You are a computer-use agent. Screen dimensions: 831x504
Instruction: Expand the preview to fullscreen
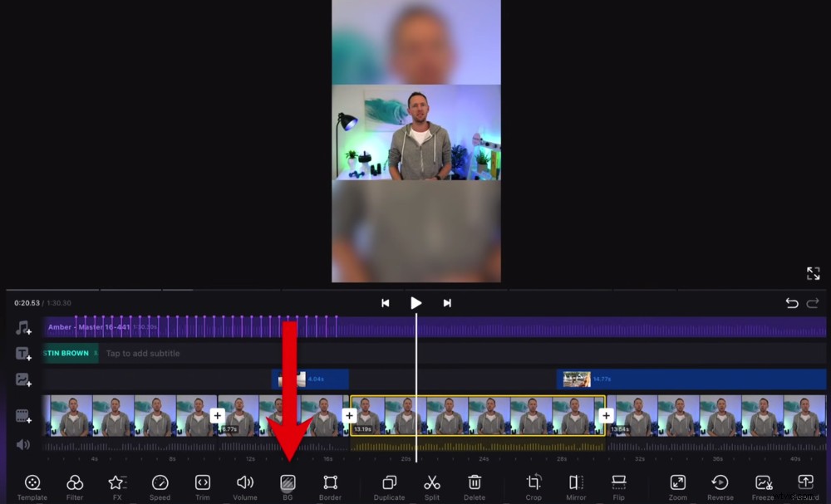click(x=813, y=273)
